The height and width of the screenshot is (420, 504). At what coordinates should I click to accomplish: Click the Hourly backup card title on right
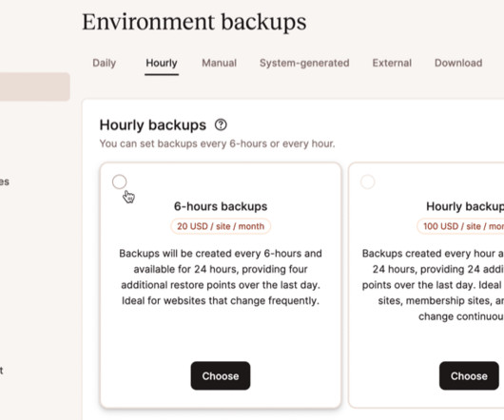(x=465, y=206)
